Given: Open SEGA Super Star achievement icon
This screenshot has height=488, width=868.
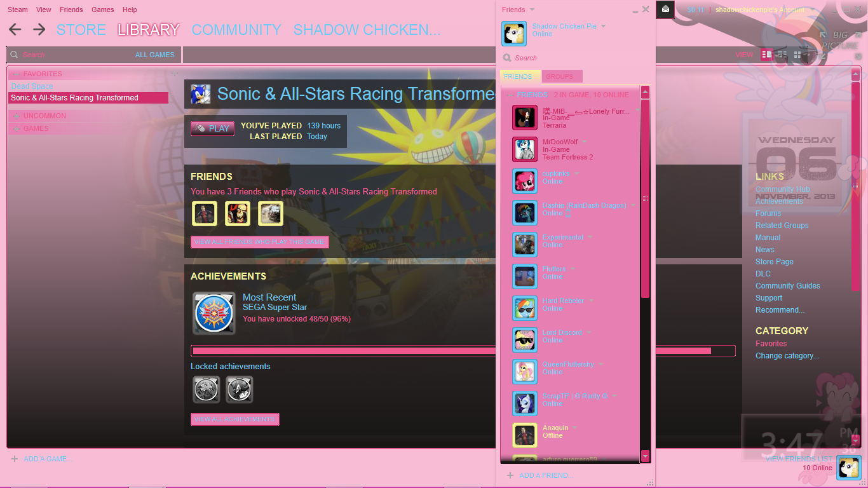Looking at the screenshot, I should 214,313.
